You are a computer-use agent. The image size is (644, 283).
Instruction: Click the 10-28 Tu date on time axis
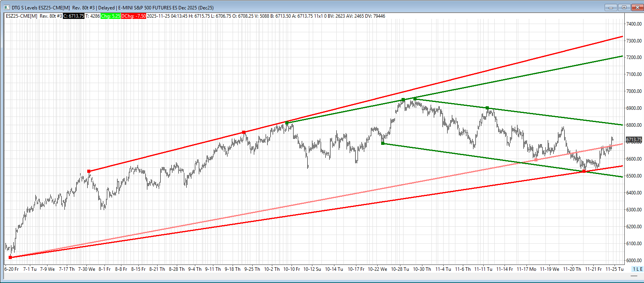(400, 269)
